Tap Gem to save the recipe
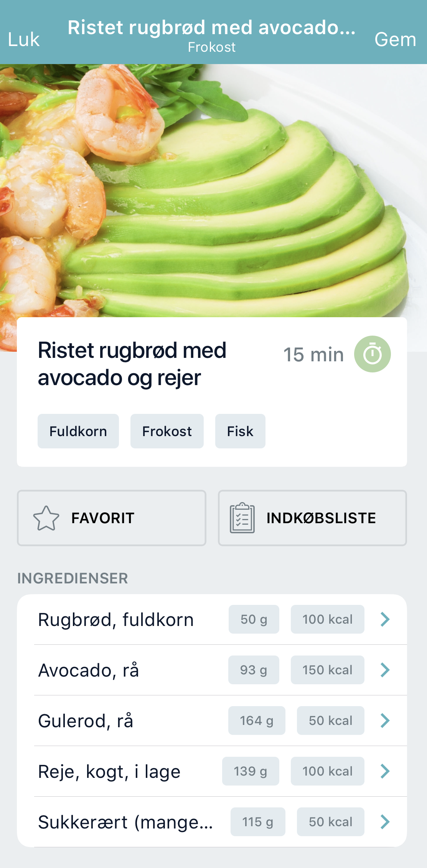Viewport: 427px width, 868px height. pos(395,40)
